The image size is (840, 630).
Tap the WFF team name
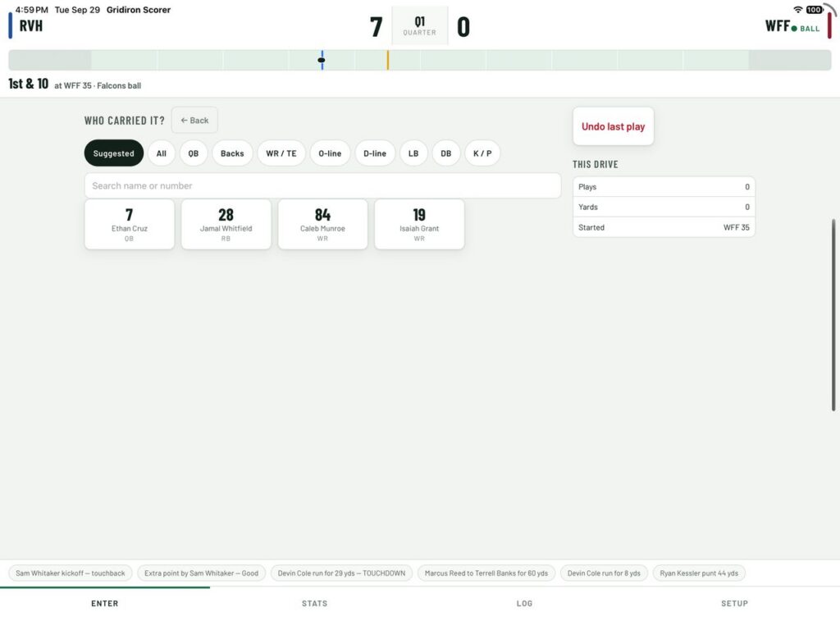coord(778,25)
